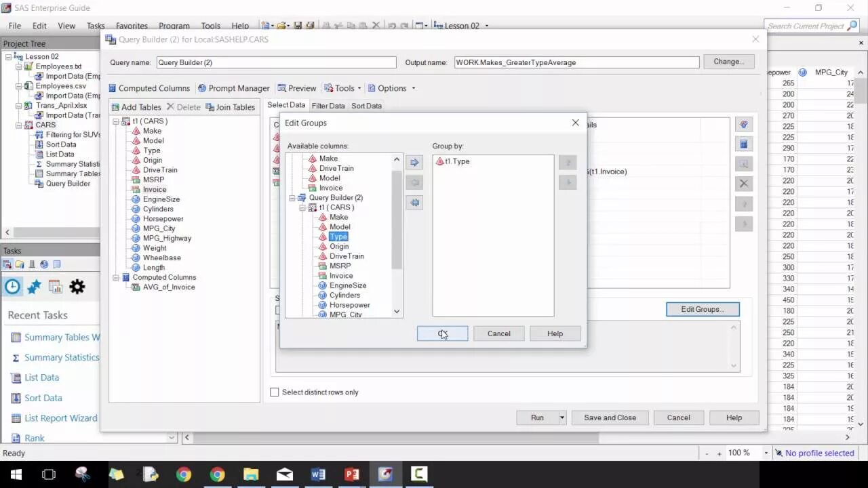
Task: Collapse Computed Columns node in table list
Action: pos(116,277)
